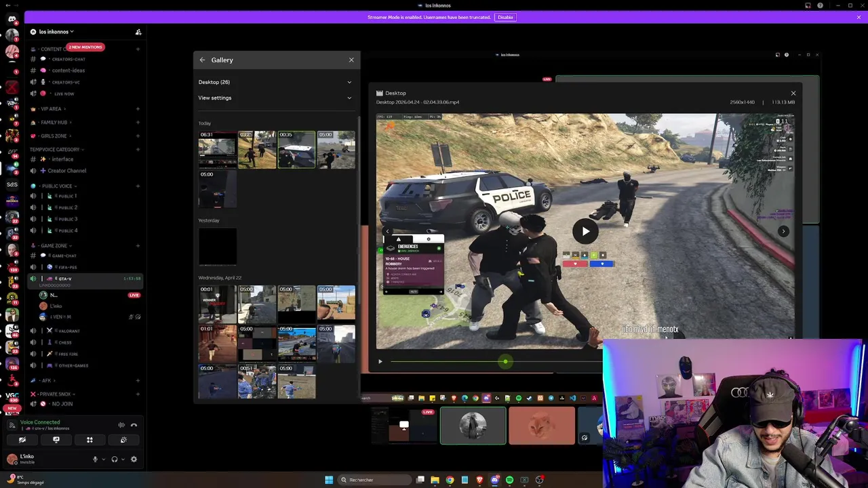Disconnect from voice with the hang-up icon
Viewport: 868px width, 488px height.
click(x=134, y=425)
